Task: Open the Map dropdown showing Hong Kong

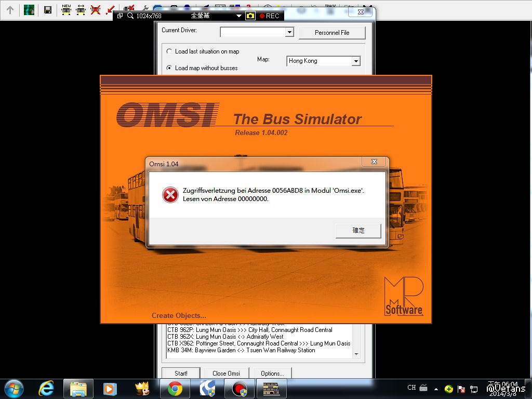Action: [355, 61]
